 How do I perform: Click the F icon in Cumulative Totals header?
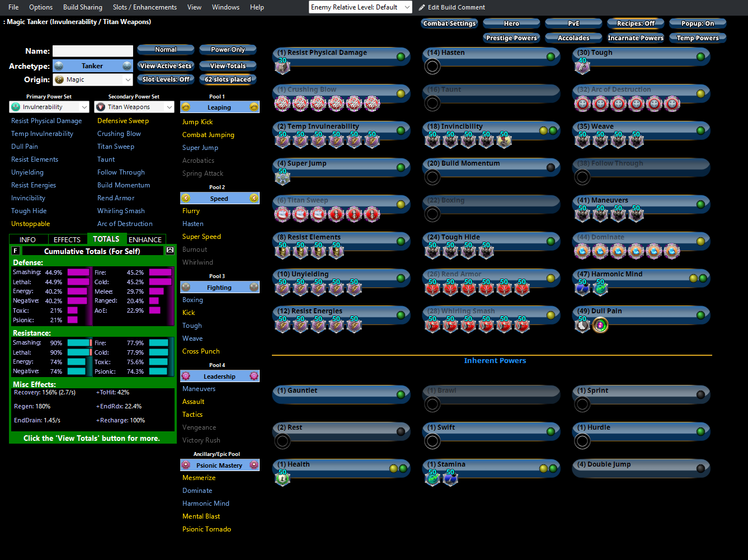click(16, 251)
